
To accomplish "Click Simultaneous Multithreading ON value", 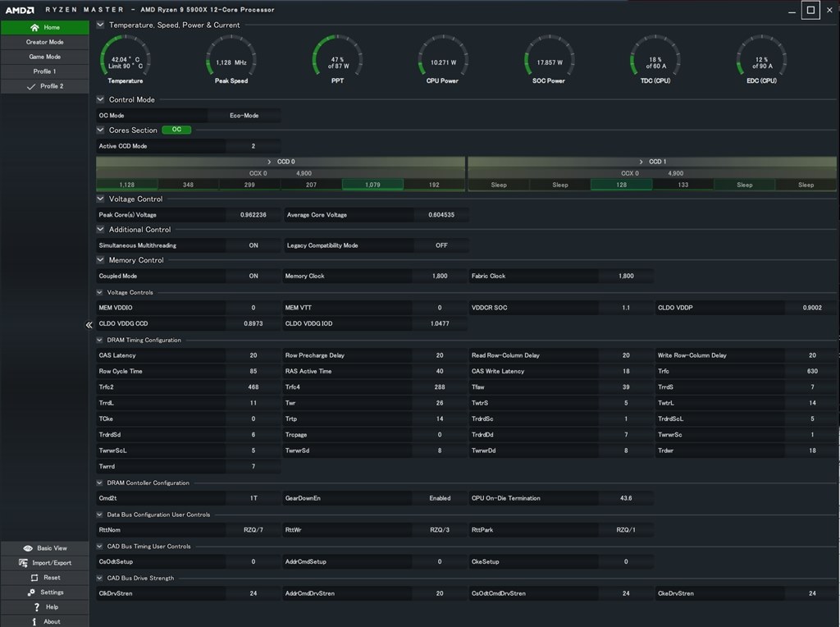I will pos(253,245).
